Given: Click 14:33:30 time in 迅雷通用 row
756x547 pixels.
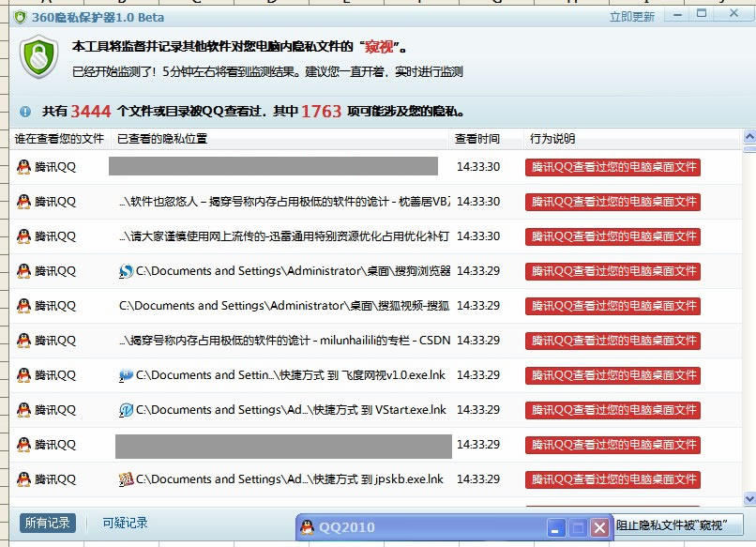Looking at the screenshot, I should [478, 236].
